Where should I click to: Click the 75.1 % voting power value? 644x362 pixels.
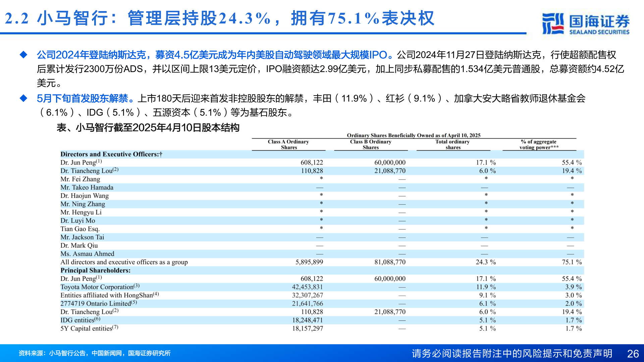pyautogui.click(x=572, y=262)
